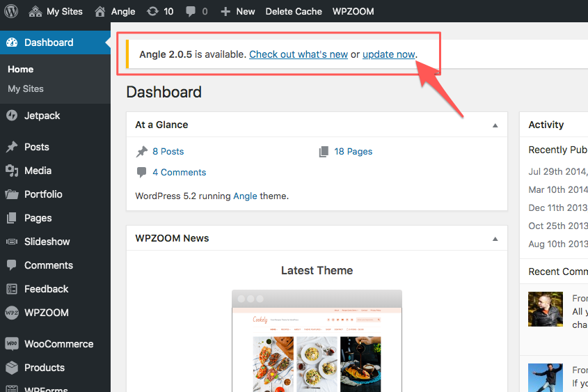Open the New content menu

pos(237,11)
